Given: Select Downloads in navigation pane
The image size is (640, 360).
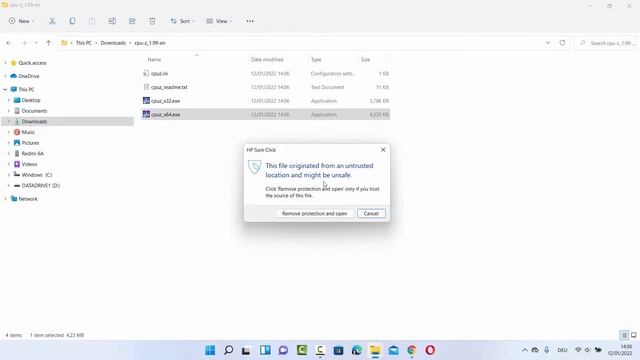Looking at the screenshot, I should [x=34, y=122].
